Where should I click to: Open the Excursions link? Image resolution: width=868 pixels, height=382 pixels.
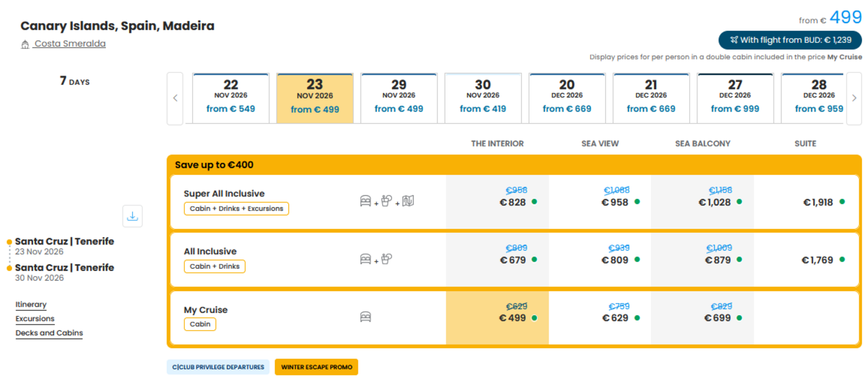35,319
